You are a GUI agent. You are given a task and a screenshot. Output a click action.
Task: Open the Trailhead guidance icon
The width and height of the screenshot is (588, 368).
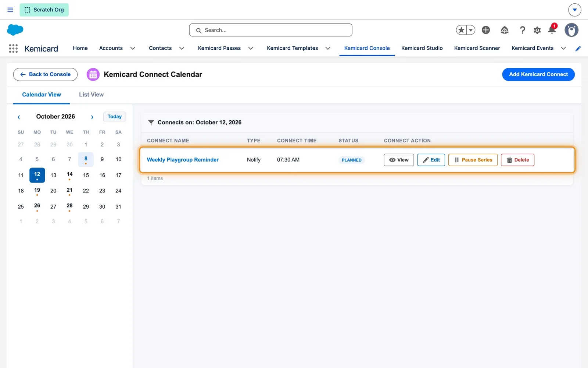505,30
